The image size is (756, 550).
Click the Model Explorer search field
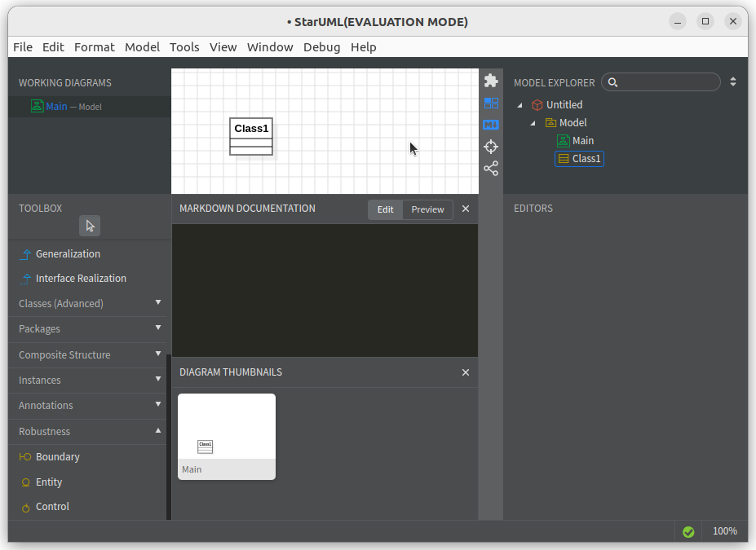click(661, 82)
